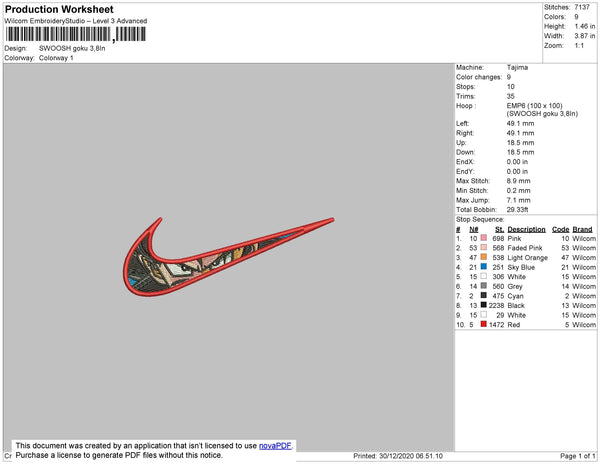Select the Pink color swatch in row 1
The height and width of the screenshot is (464, 600).
pos(484,238)
